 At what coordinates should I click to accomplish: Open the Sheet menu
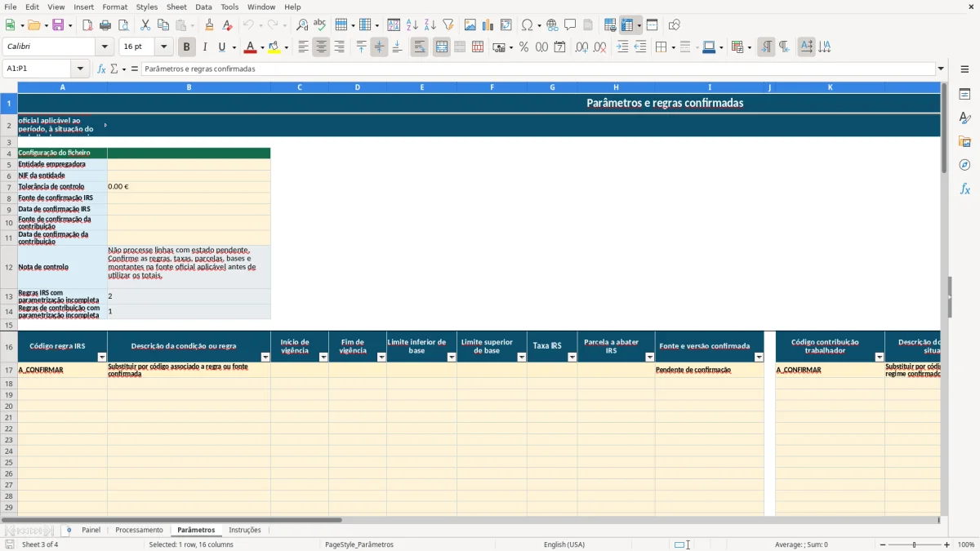point(177,7)
